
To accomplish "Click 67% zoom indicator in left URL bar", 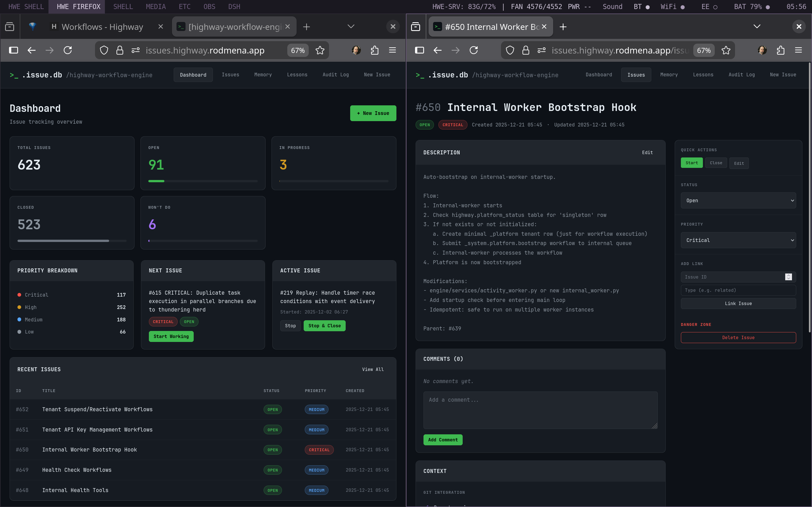I will (x=298, y=50).
